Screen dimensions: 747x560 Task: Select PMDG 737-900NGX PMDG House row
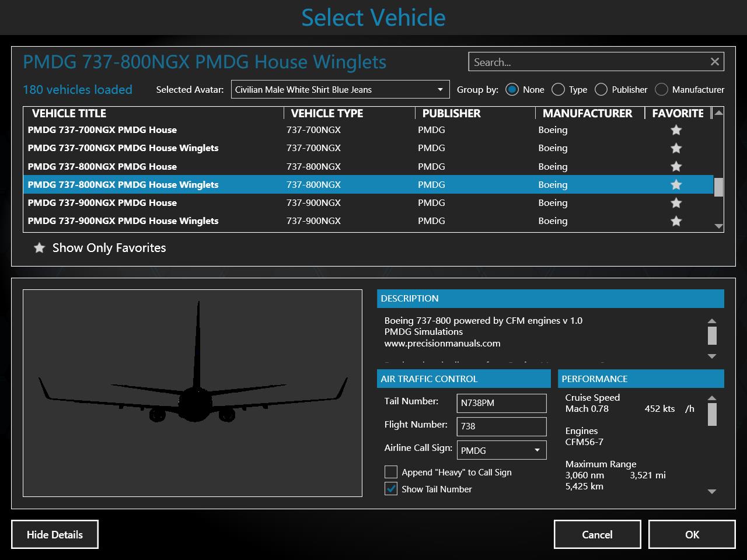click(368, 203)
